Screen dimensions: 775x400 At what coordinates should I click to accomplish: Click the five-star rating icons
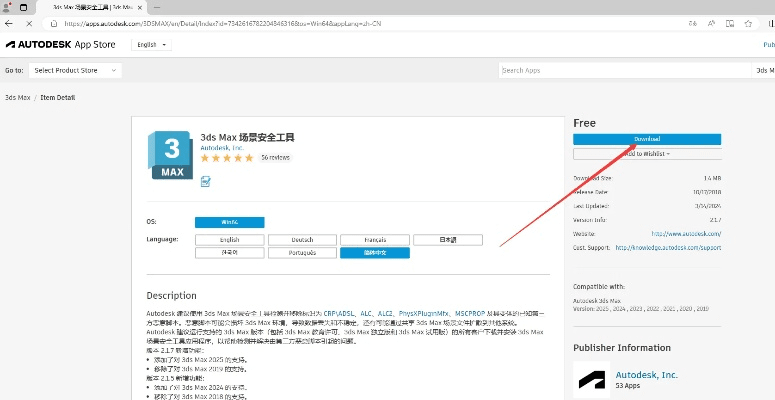click(x=225, y=158)
